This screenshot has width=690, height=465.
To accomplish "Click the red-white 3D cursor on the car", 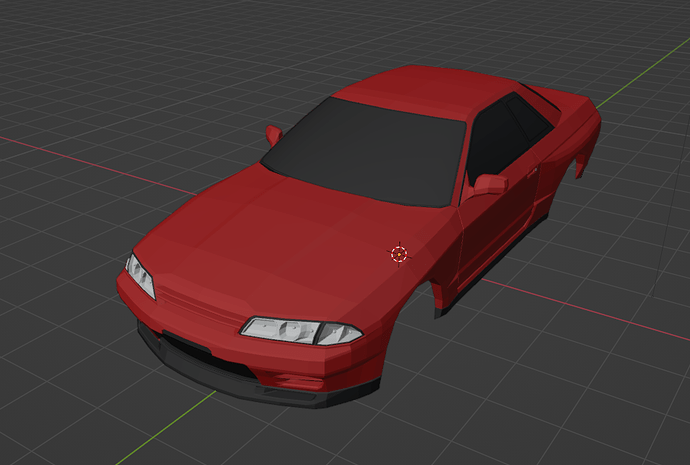I will pyautogui.click(x=399, y=254).
